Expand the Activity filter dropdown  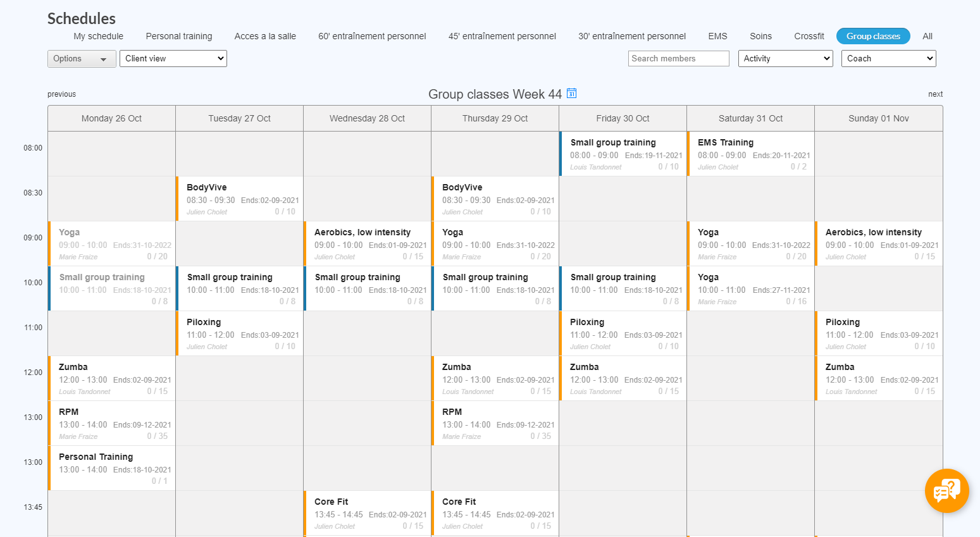[x=785, y=59]
